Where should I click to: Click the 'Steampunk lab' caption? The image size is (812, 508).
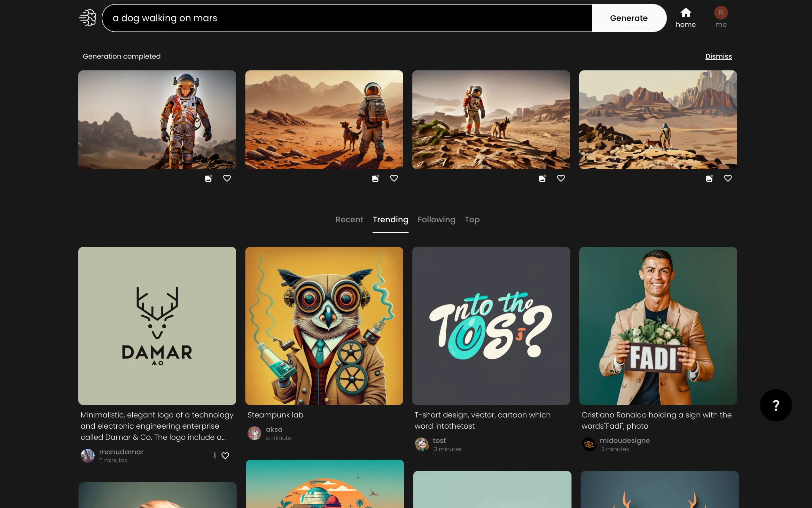click(275, 415)
